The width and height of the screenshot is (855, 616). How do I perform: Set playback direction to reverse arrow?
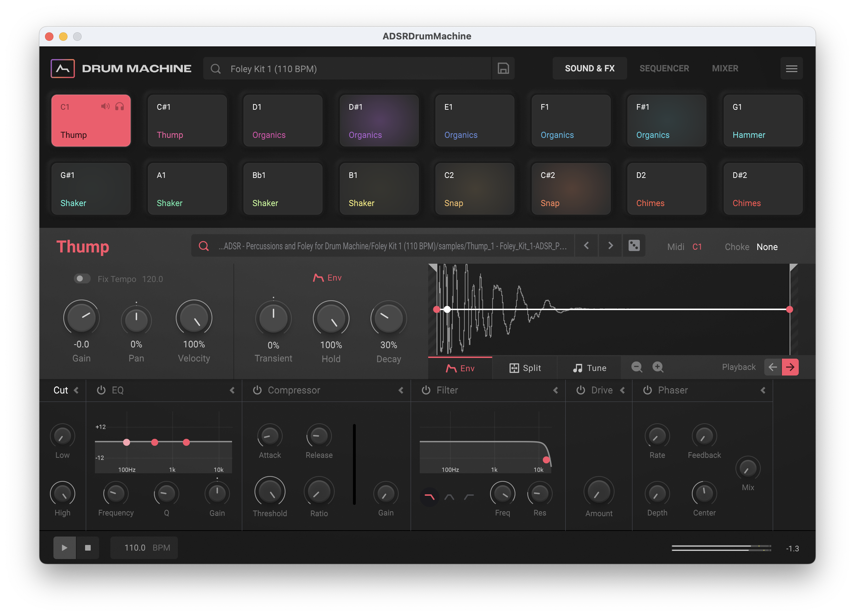tap(772, 367)
